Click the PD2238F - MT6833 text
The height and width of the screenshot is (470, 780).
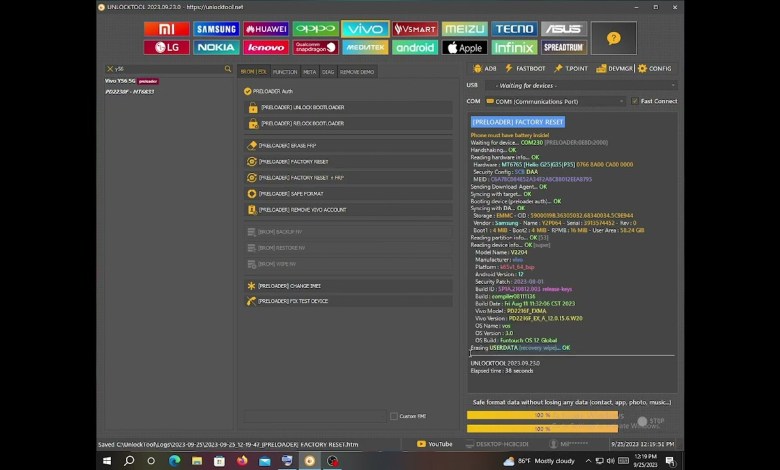click(130, 92)
